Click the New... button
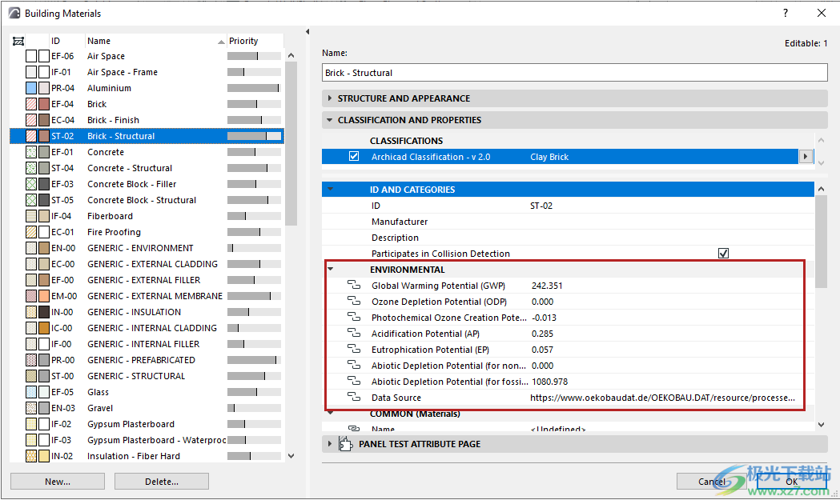Viewport: 840px width, 504px height. (58, 482)
